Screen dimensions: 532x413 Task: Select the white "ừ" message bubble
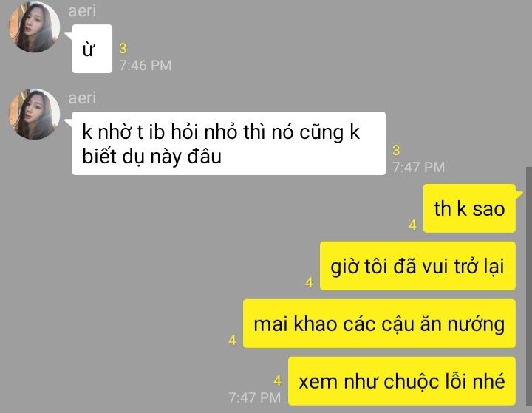[x=92, y=49]
